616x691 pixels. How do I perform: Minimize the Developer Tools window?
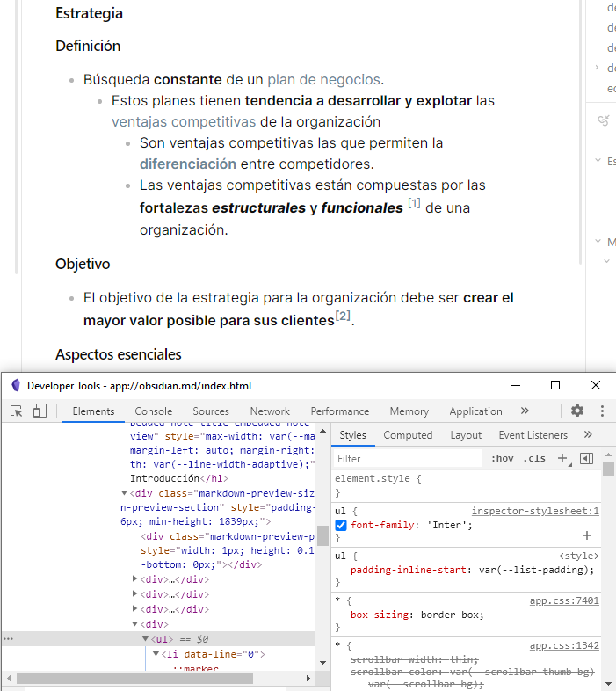pyautogui.click(x=516, y=385)
